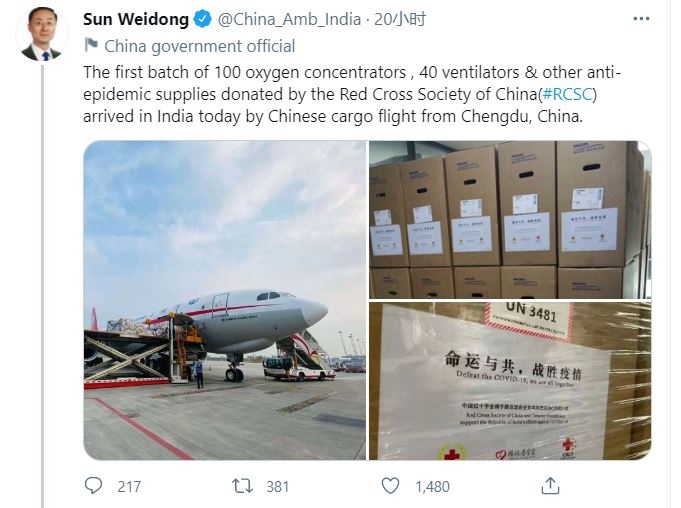Click the tweet body text
The height and width of the screenshot is (508, 681).
[352, 94]
